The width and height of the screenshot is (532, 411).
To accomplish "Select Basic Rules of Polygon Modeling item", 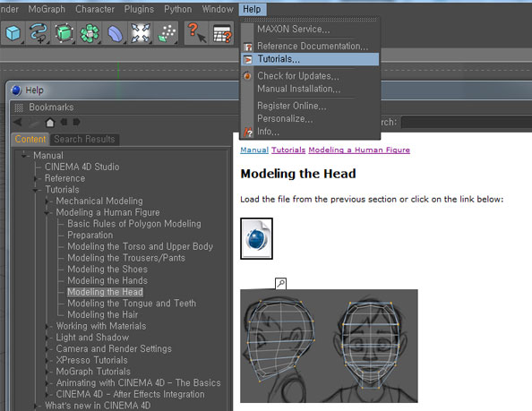I will click(134, 224).
